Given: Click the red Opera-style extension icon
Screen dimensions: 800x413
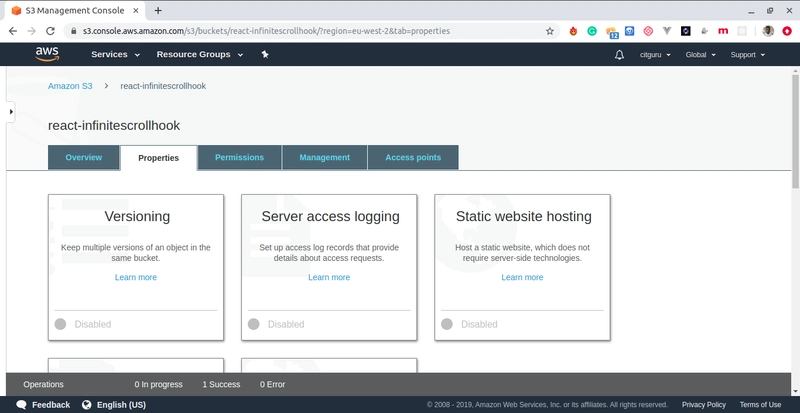Looking at the screenshot, I should (787, 31).
